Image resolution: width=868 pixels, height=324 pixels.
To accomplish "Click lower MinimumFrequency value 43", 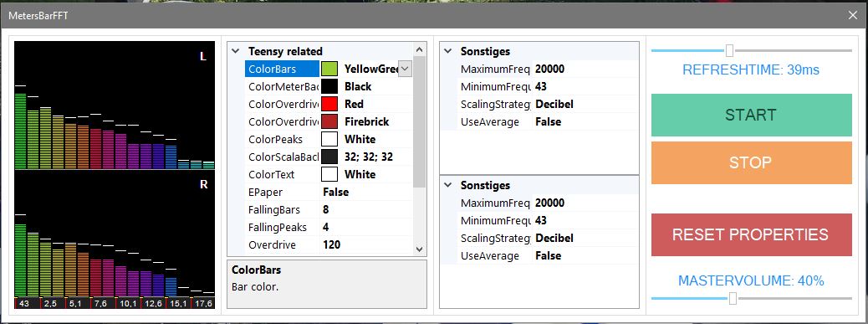I will coord(541,220).
